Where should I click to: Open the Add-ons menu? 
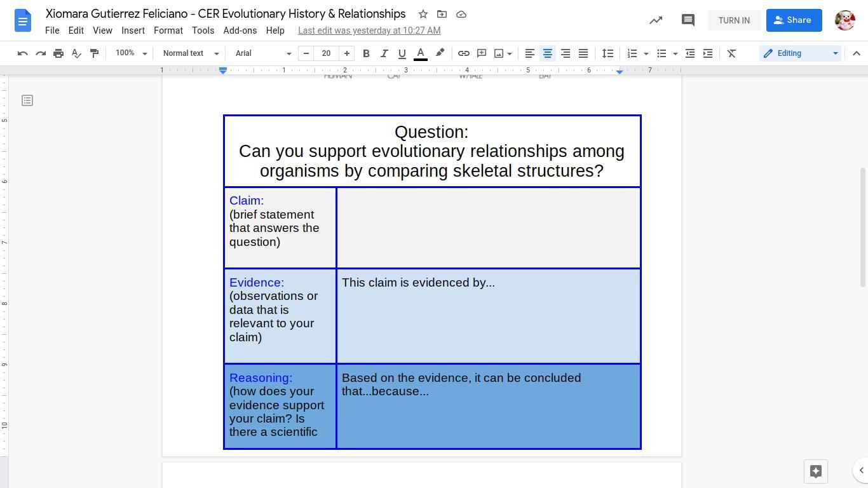pyautogui.click(x=240, y=30)
